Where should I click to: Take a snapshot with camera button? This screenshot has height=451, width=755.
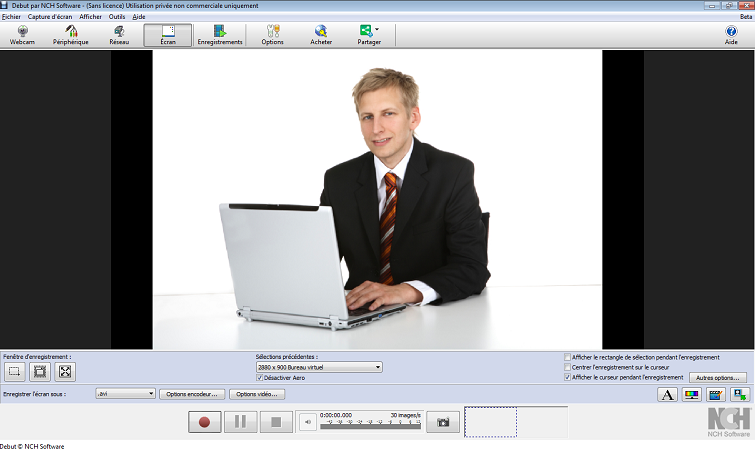pyautogui.click(x=443, y=422)
